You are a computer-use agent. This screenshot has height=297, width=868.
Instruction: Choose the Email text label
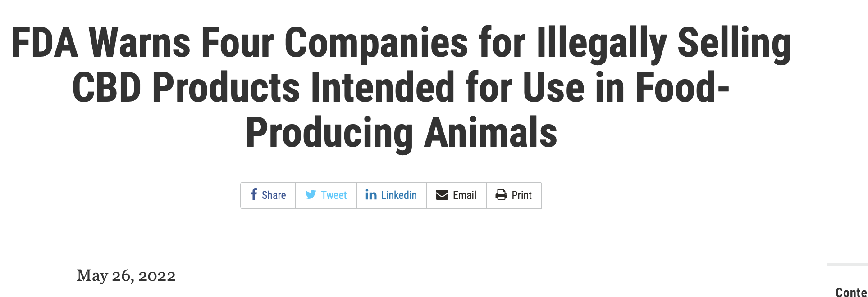(x=464, y=195)
